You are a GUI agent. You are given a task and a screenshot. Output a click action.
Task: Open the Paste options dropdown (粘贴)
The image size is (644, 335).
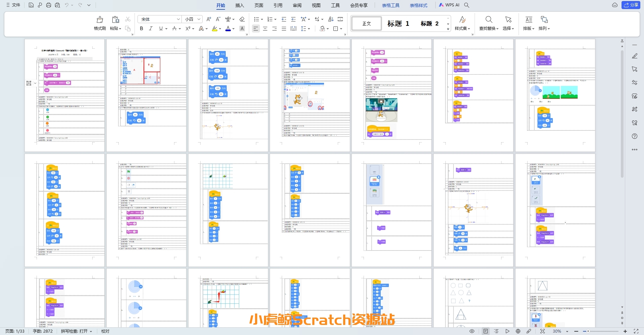[x=115, y=29]
